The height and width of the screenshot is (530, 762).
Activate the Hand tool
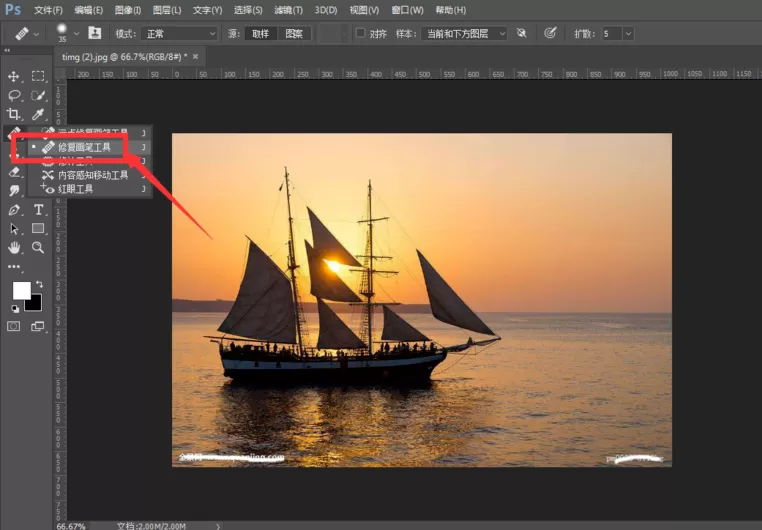[14, 248]
